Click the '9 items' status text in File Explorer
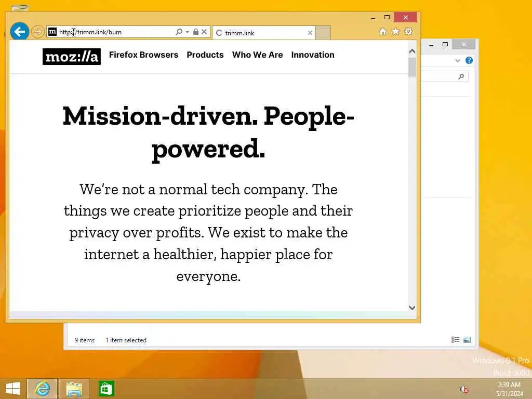The image size is (532, 399). click(x=85, y=340)
